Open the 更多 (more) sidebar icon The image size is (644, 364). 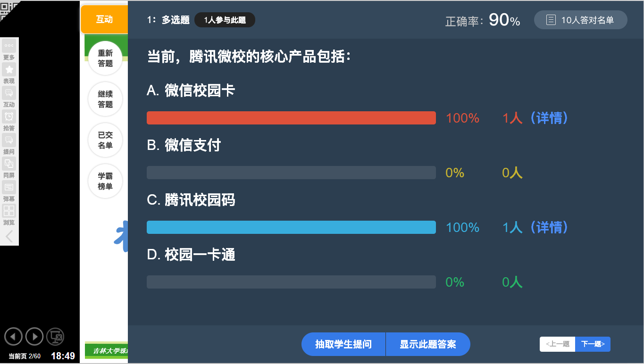pos(9,46)
